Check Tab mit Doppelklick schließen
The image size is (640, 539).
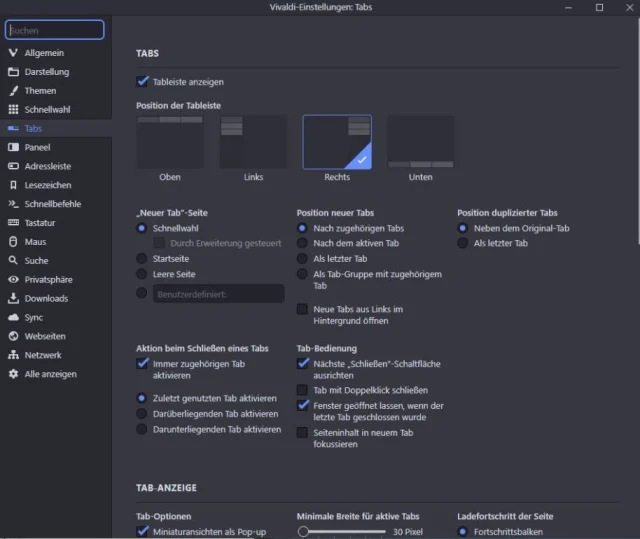tap(303, 390)
